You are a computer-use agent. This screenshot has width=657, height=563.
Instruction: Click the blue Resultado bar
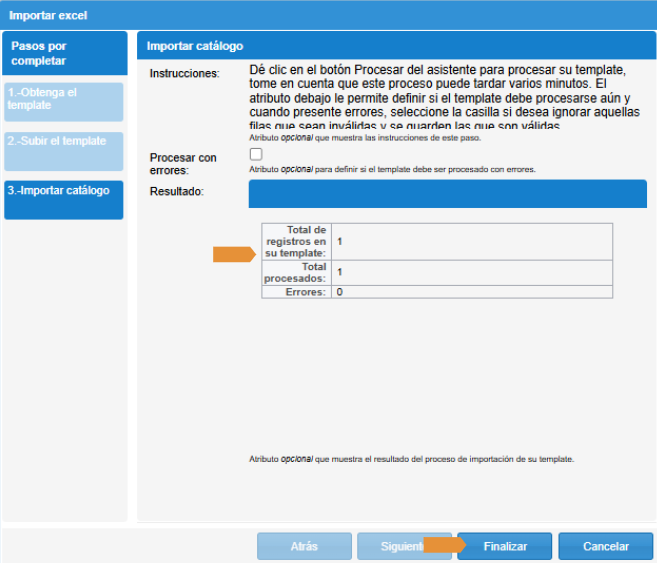tap(447, 193)
